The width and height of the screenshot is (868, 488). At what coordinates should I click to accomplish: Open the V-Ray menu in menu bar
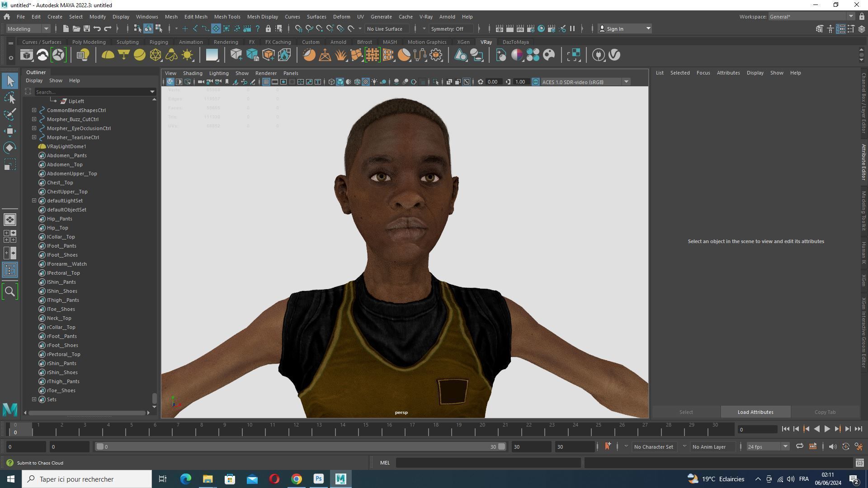pos(426,17)
